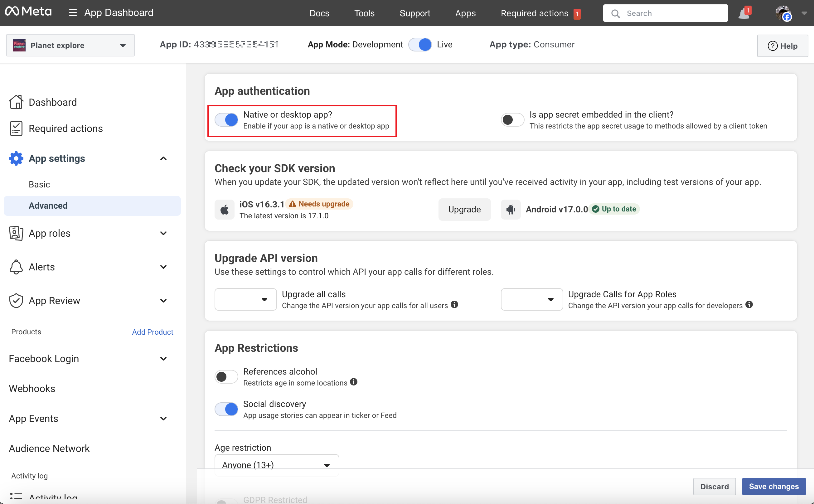Click info icon next to Upgrade all calls
814x504 pixels.
(454, 304)
